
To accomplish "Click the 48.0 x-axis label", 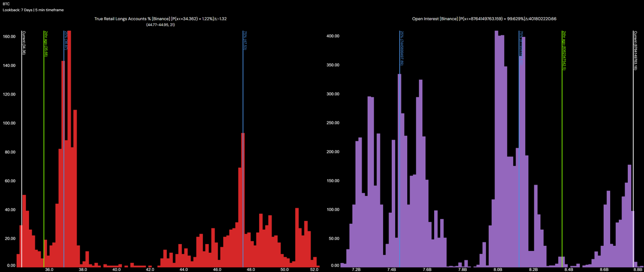I will (251, 270).
